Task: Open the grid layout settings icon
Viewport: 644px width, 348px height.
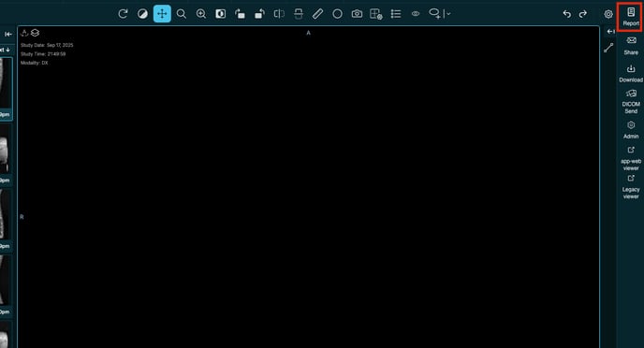Action: [376, 14]
